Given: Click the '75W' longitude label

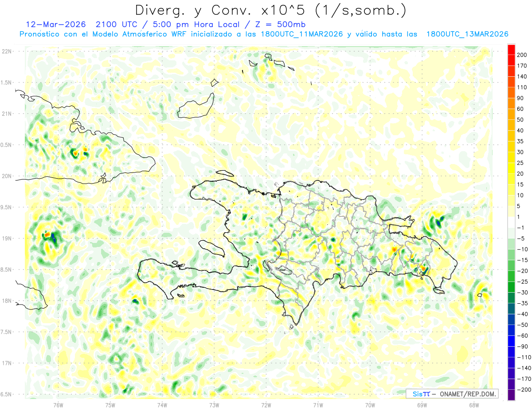Looking at the screenshot, I should 110,405.
